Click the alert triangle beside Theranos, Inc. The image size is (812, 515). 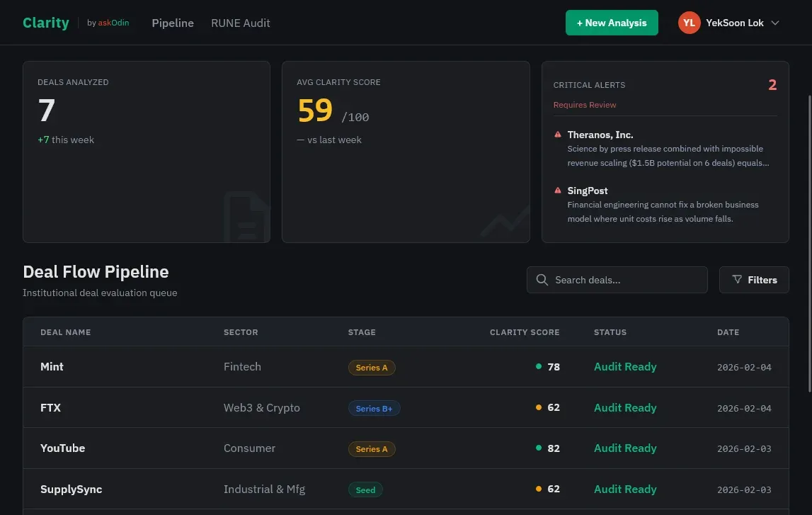point(558,134)
